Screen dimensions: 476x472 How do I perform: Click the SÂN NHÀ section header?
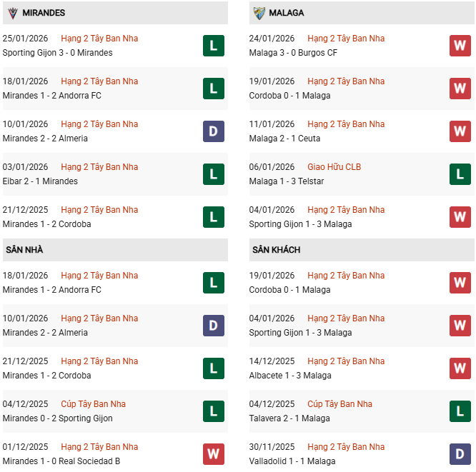pyautogui.click(x=25, y=250)
